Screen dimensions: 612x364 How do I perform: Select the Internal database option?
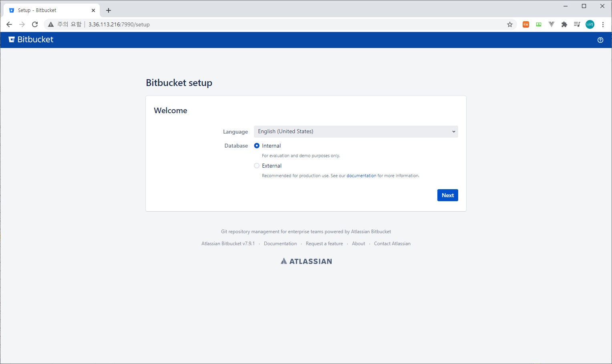pyautogui.click(x=257, y=146)
